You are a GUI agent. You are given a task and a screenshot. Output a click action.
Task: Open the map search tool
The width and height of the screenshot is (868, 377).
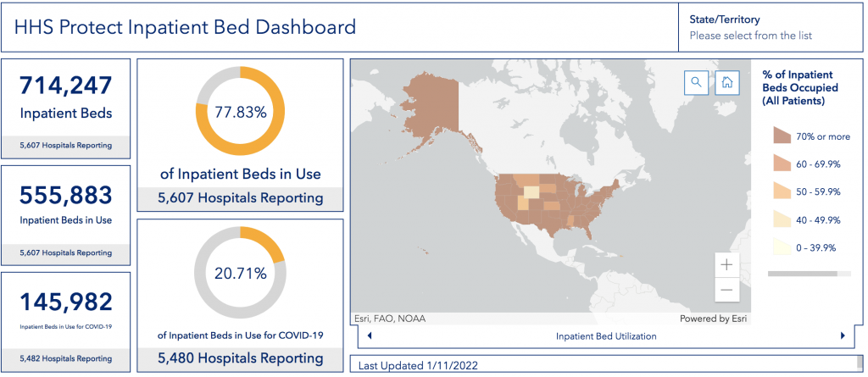click(x=695, y=82)
